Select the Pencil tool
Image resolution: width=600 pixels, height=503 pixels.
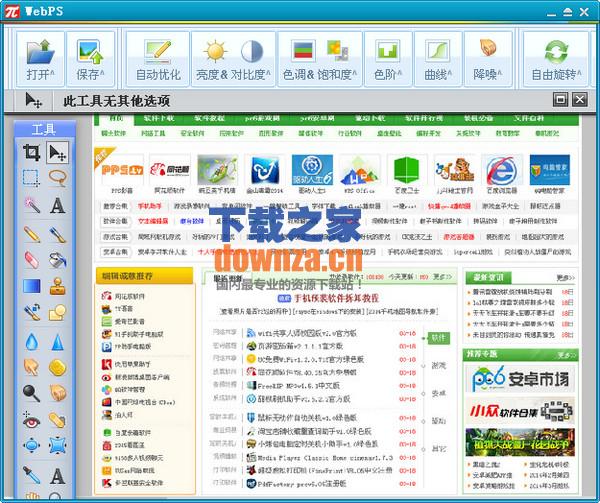click(32, 234)
